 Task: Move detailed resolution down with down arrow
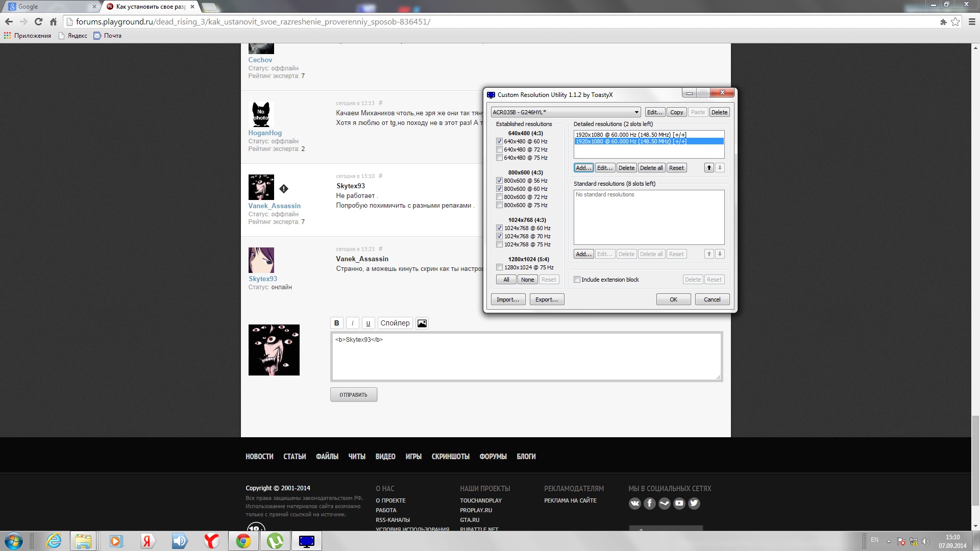(x=720, y=168)
